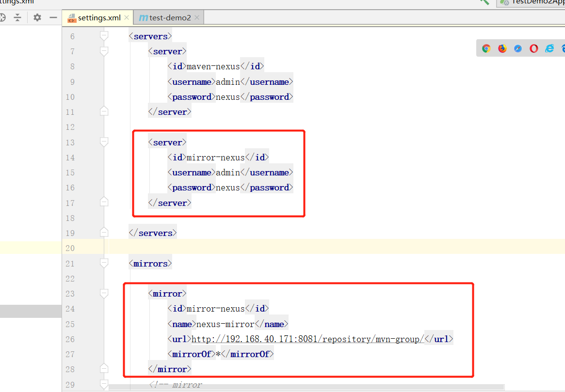Click on 'nexus' password value on line 10
Screen dimensions: 565x392
pyautogui.click(x=228, y=97)
